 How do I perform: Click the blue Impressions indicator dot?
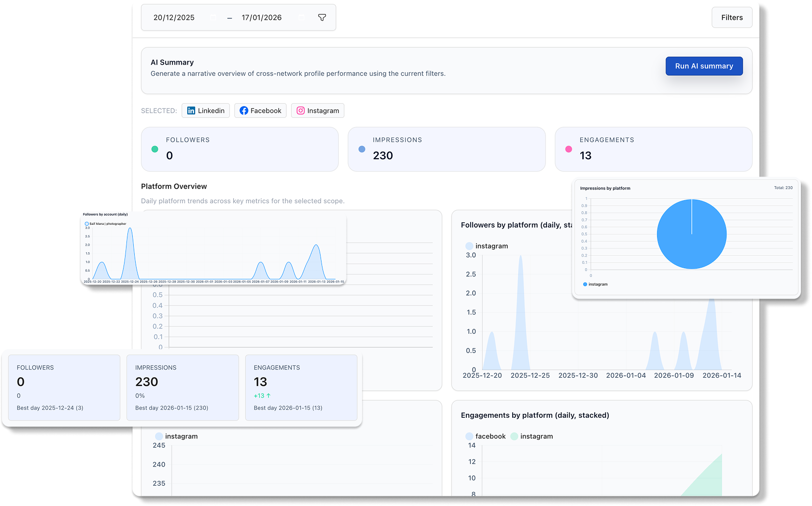362,150
